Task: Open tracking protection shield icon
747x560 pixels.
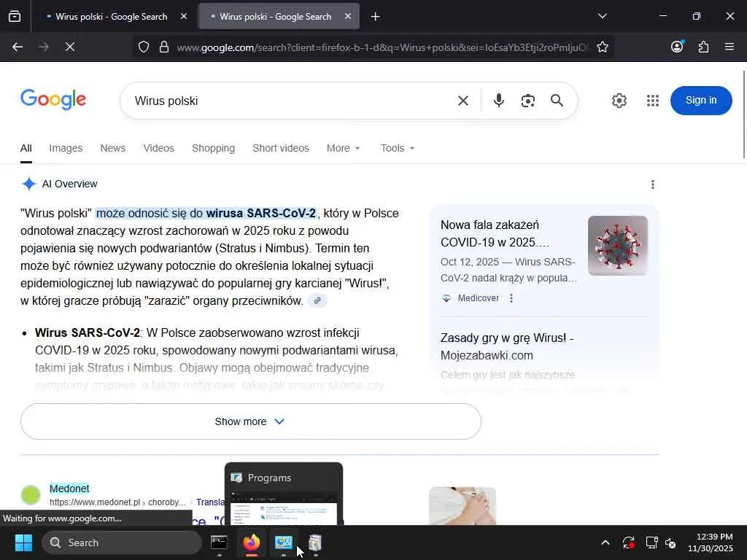Action: 144,47
